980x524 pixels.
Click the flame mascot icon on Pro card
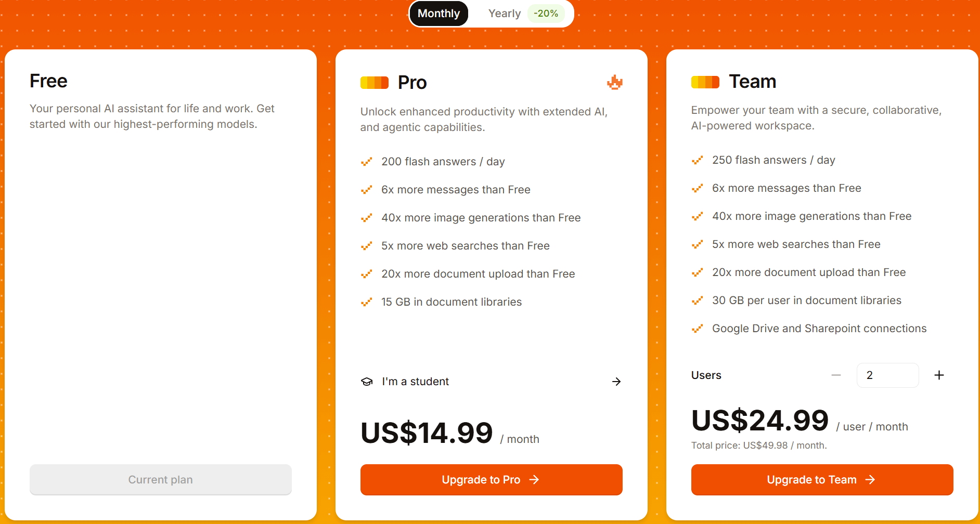click(x=615, y=82)
